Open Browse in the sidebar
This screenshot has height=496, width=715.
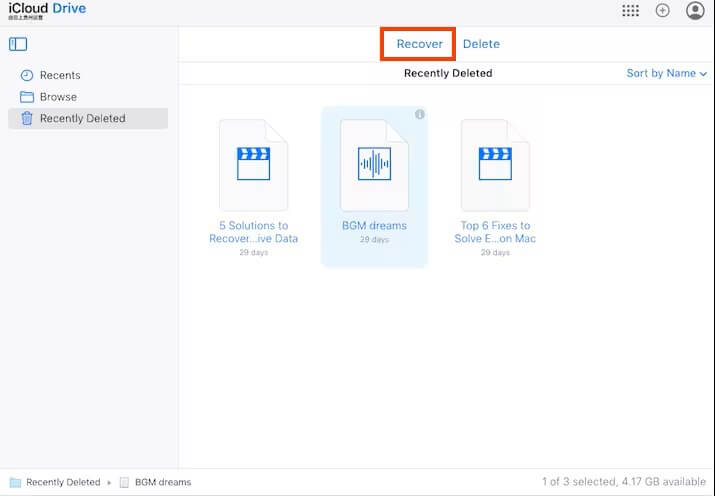[x=58, y=97]
